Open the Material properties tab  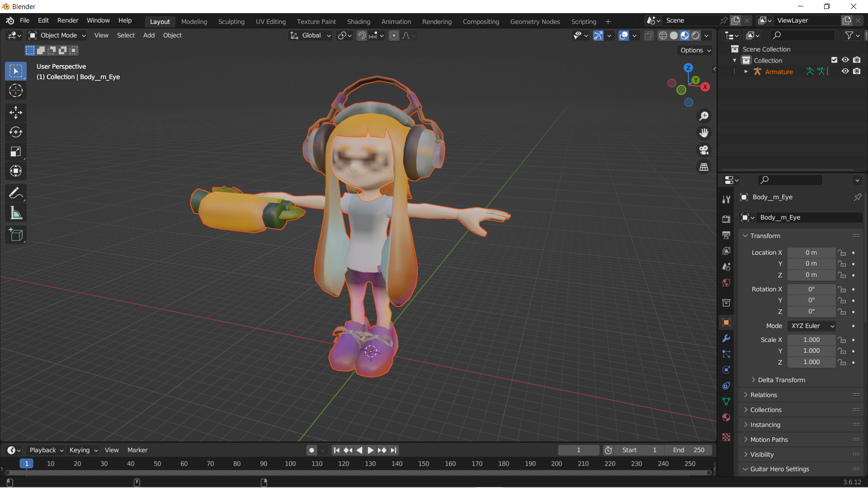(x=726, y=418)
